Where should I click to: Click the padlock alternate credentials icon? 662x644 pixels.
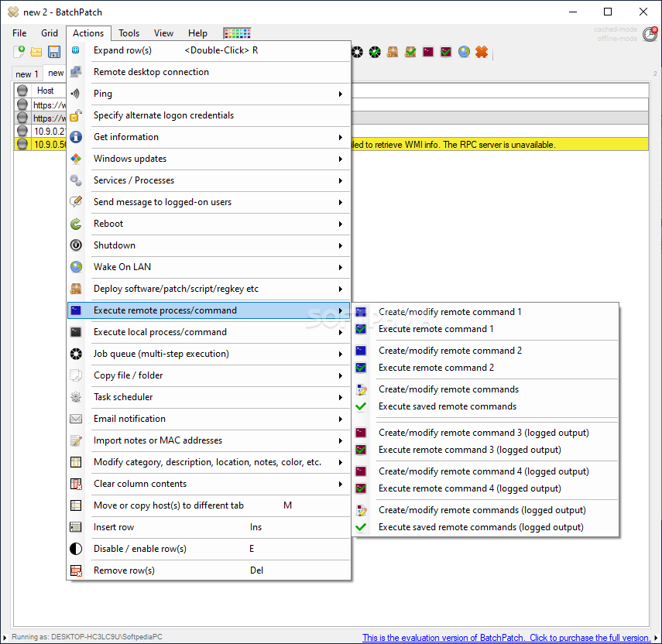tap(76, 115)
